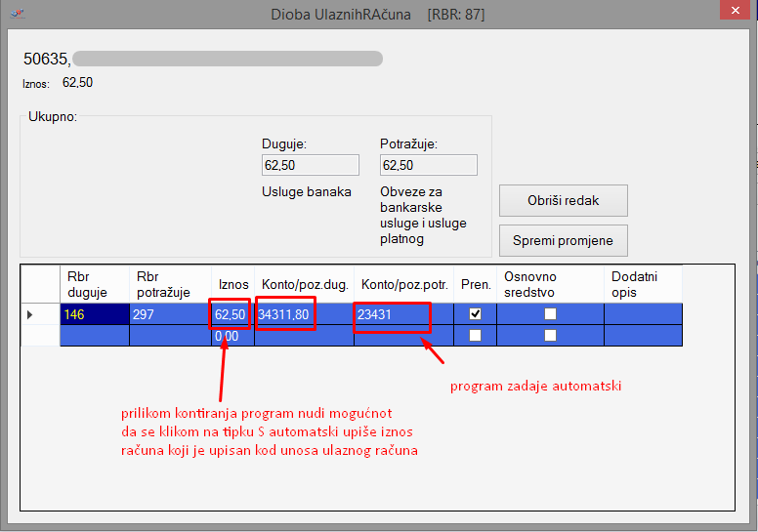758x532 pixels.
Task: Click the current row selector arrow
Action: (29, 314)
